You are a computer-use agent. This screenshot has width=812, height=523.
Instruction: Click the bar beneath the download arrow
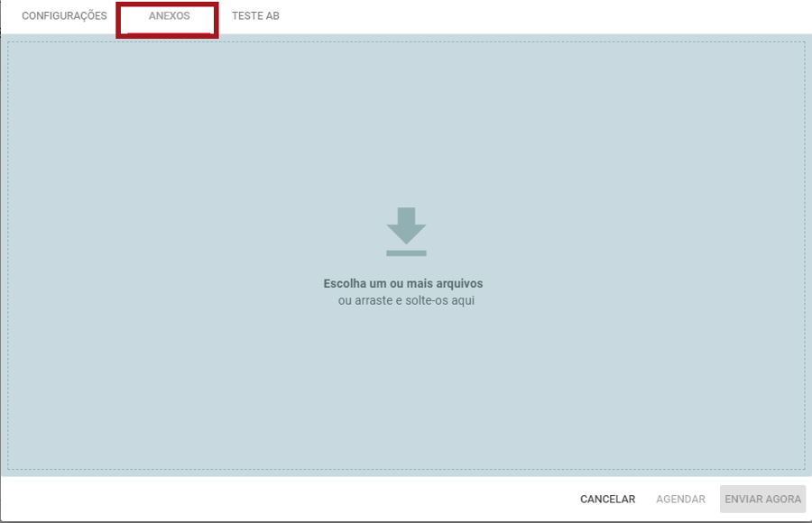[x=406, y=252]
